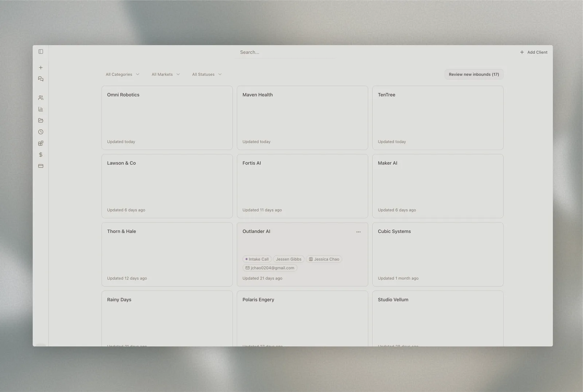Click 'Updated 6 days ago' on Maker AI

[397, 210]
